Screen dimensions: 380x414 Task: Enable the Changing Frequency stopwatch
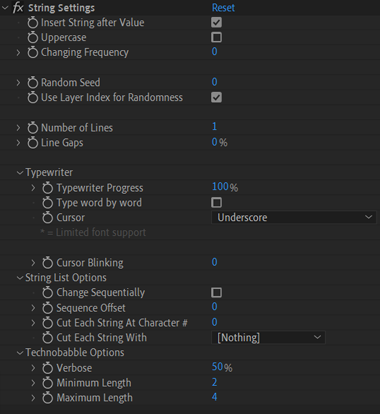pos(33,52)
